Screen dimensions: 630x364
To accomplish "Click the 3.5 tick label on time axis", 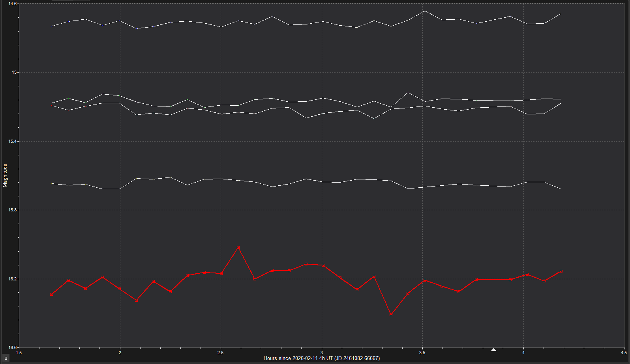I will [422, 353].
